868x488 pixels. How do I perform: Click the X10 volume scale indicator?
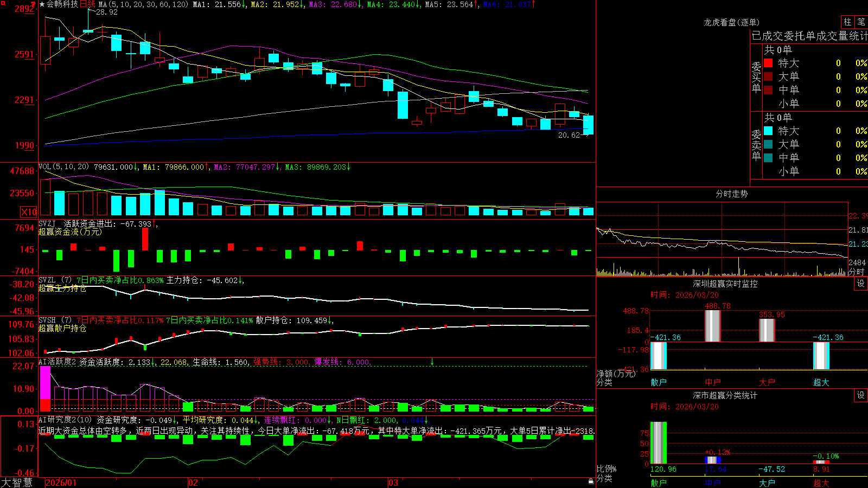29,212
